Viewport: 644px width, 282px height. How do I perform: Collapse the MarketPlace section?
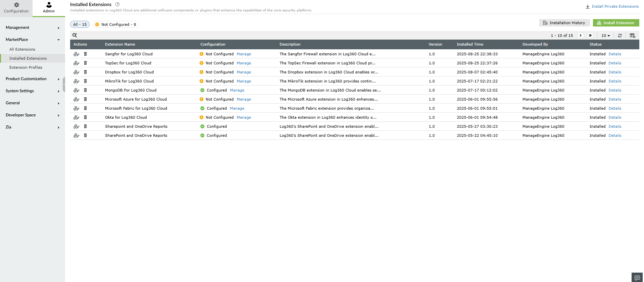coord(33,40)
